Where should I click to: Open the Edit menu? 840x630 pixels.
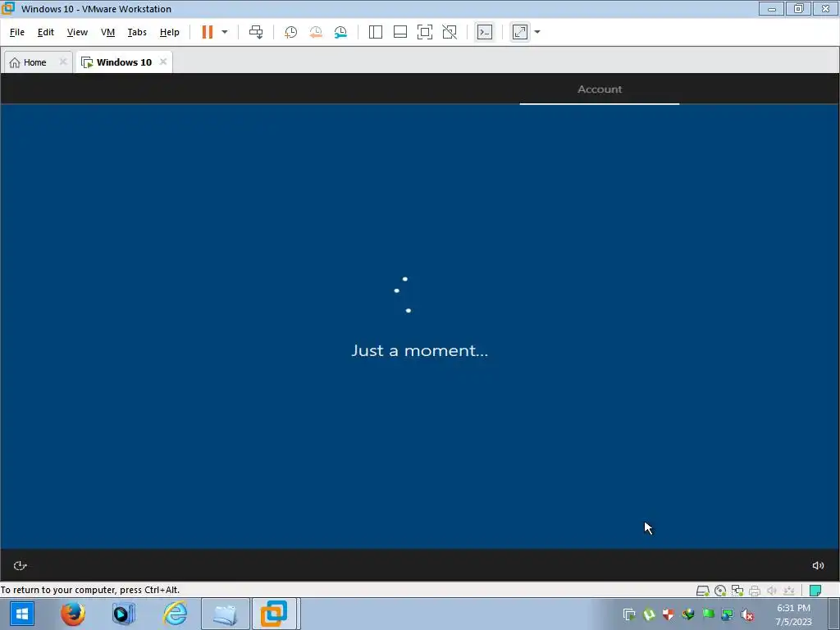click(46, 32)
